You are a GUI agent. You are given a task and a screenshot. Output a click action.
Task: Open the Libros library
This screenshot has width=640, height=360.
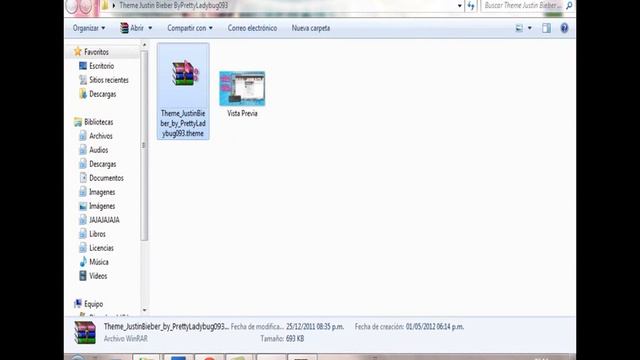point(98,234)
